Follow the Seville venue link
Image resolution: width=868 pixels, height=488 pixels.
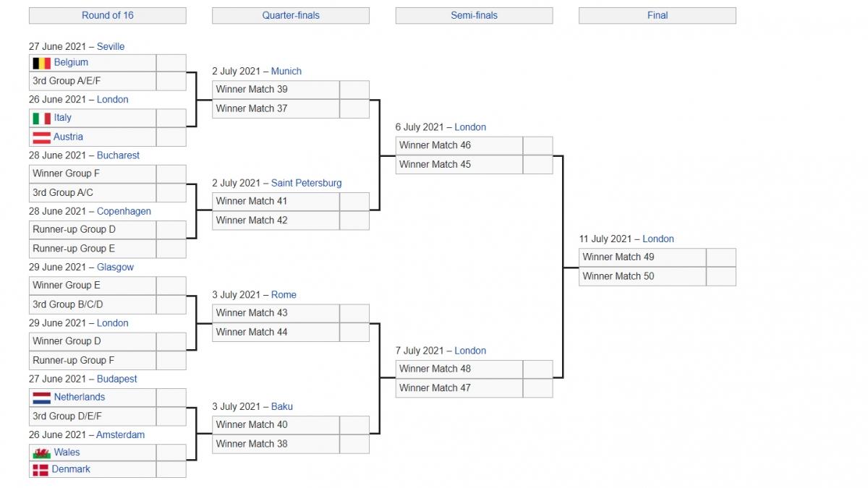coord(111,46)
